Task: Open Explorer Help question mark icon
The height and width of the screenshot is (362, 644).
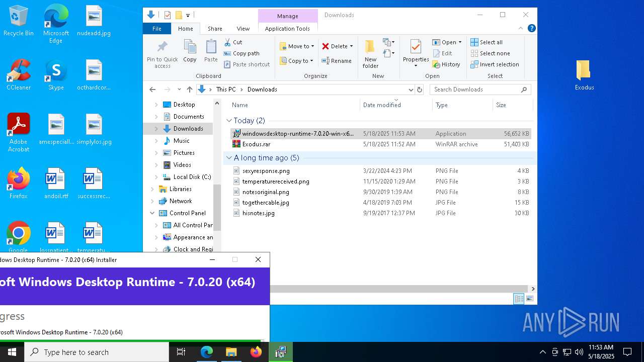Action: (531, 29)
